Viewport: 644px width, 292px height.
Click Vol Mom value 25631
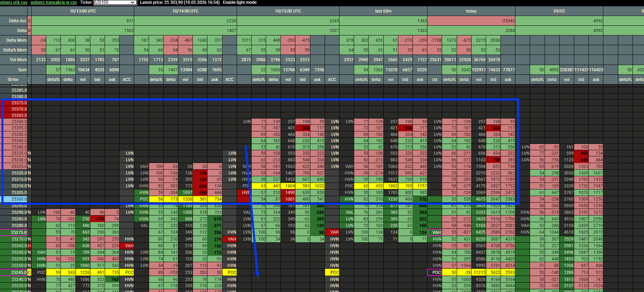pos(435,59)
